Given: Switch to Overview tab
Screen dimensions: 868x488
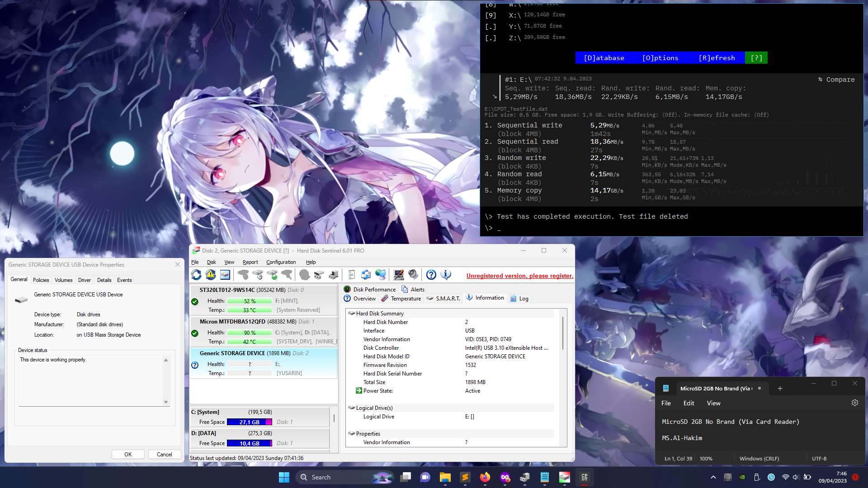Looking at the screenshot, I should click(360, 299).
